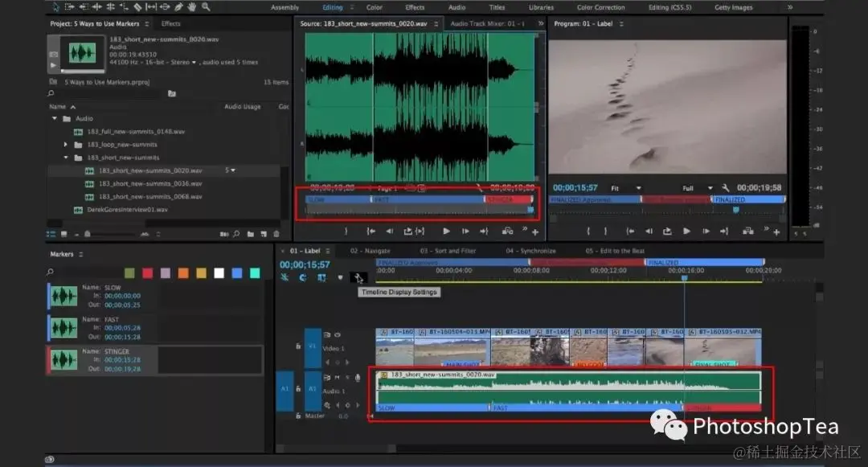
Task: Click project clip preview thumbnail
Action: click(x=83, y=53)
